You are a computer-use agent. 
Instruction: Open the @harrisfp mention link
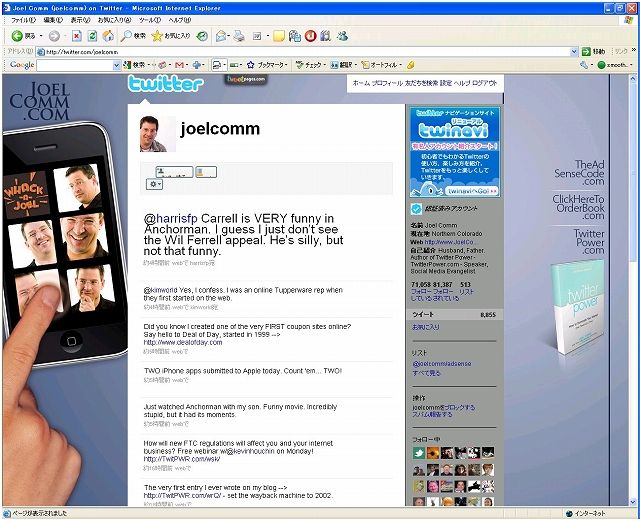(171, 218)
